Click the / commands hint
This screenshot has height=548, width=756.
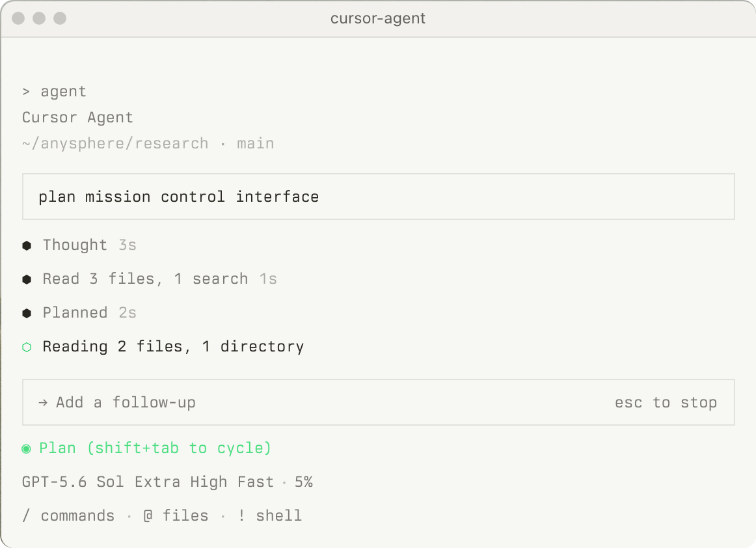68,515
